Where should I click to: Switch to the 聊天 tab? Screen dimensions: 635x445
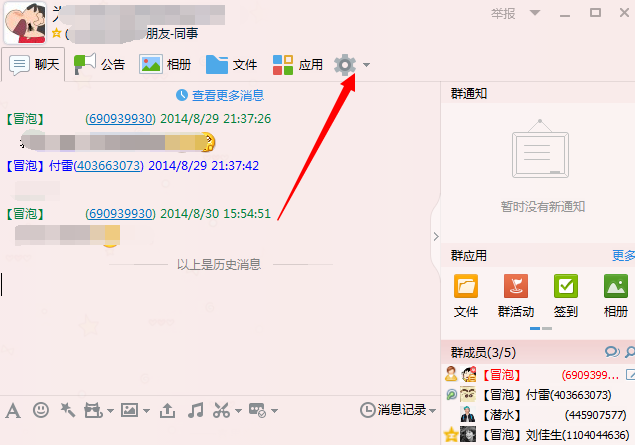(x=34, y=64)
